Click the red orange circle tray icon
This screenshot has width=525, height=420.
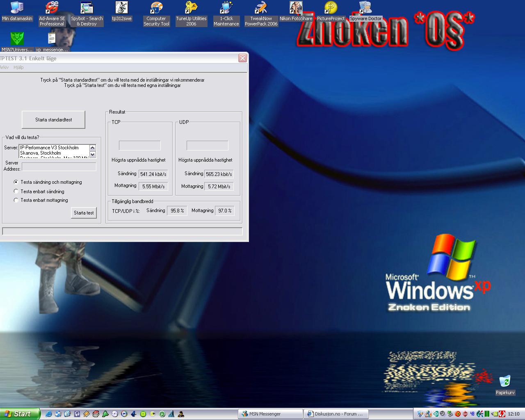point(458,414)
